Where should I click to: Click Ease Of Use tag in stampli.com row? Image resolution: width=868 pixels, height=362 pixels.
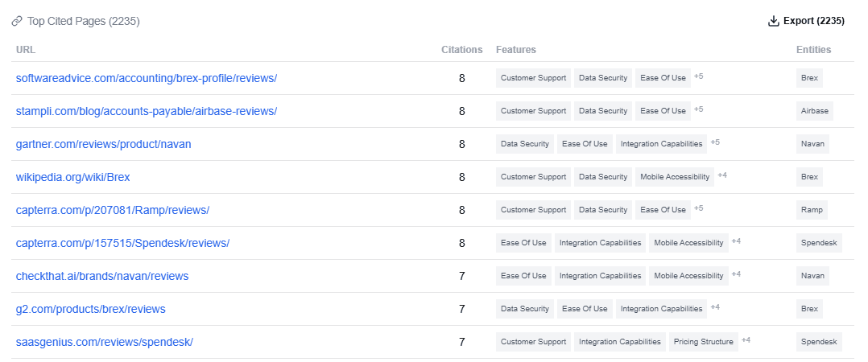pyautogui.click(x=663, y=111)
